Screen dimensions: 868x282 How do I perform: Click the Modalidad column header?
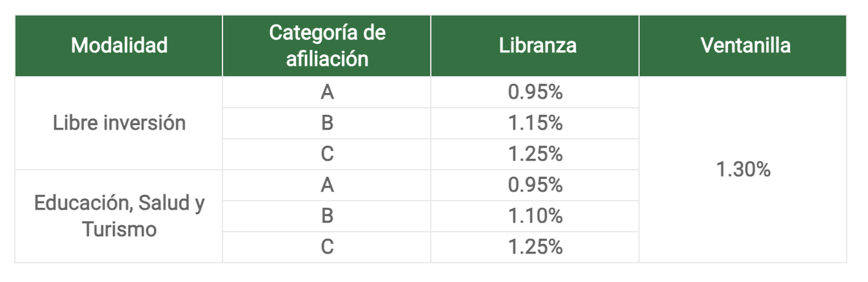[x=119, y=46]
